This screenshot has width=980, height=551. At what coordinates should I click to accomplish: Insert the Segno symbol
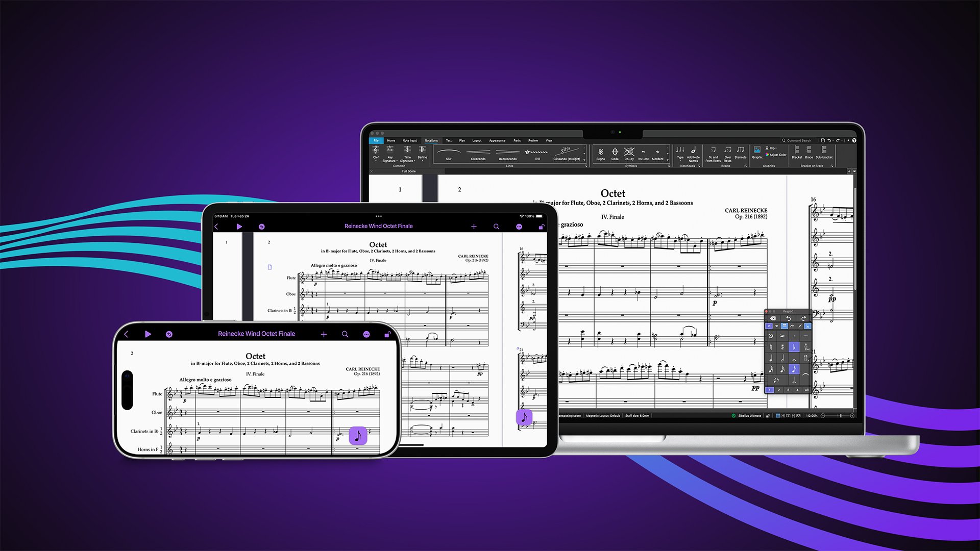[x=601, y=154]
